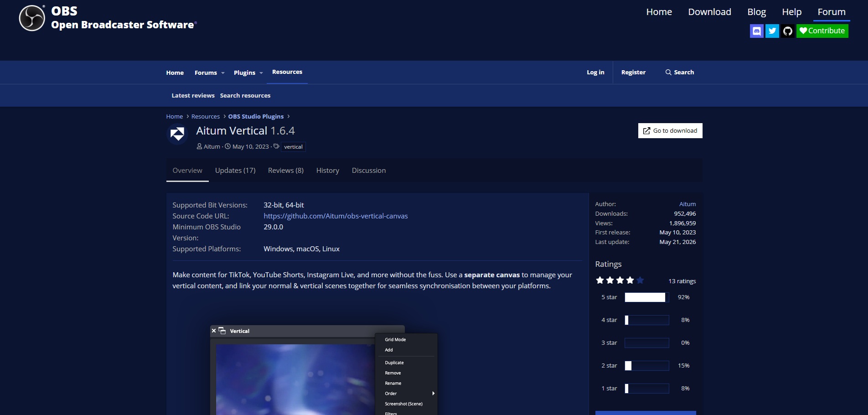Open Search in the navbar
868x415 pixels.
[x=680, y=72]
